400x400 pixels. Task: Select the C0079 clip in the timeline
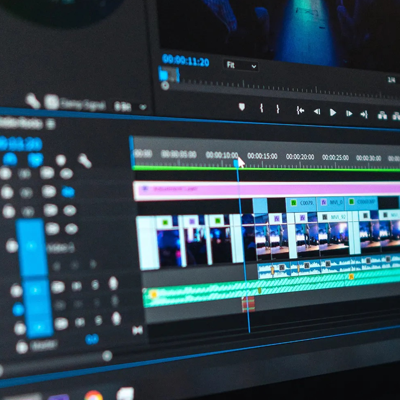point(301,204)
